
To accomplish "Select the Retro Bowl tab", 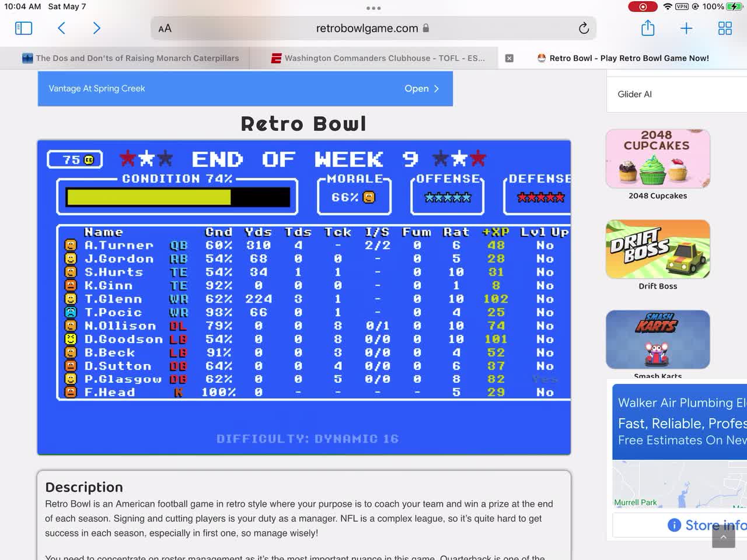I will tap(623, 58).
